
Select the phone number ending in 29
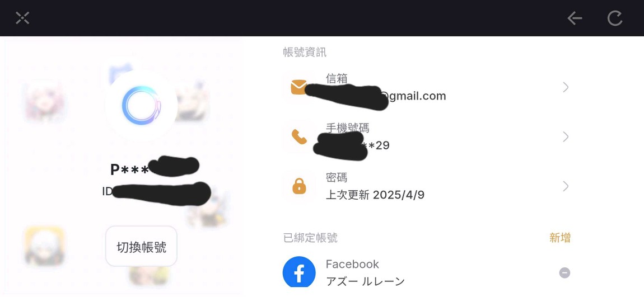[x=352, y=145]
